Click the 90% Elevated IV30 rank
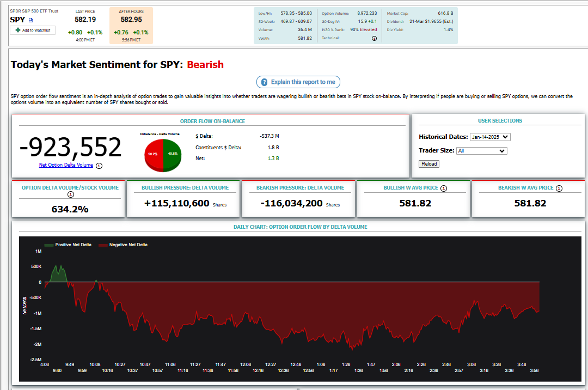The height and width of the screenshot is (390, 588). pyautogui.click(x=364, y=29)
